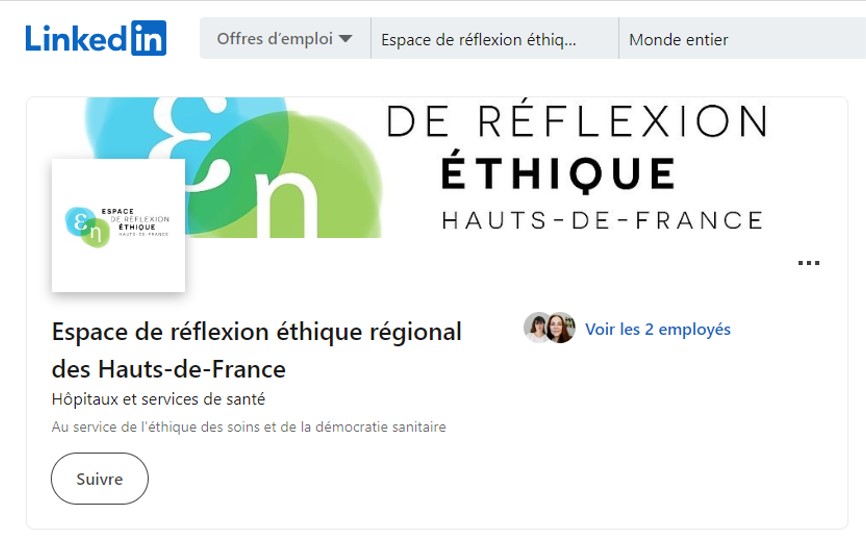
Task: Click the Suivre button
Action: (x=99, y=478)
